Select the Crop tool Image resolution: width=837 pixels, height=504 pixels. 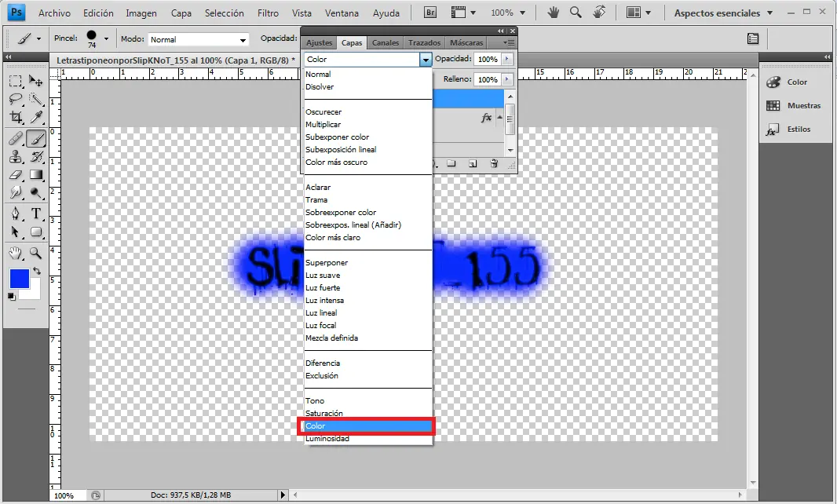point(16,117)
